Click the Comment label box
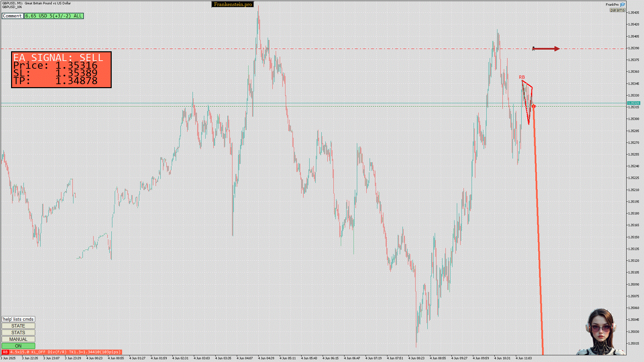This screenshot has width=644, height=362. coord(12,16)
